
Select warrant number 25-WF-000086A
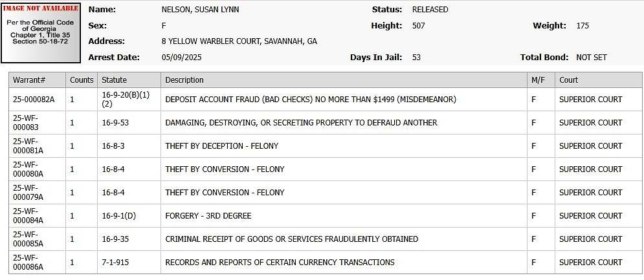[x=28, y=263]
